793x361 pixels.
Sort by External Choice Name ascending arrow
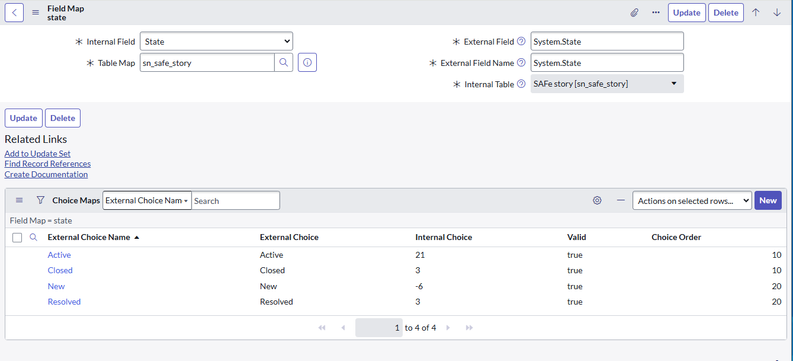click(137, 238)
